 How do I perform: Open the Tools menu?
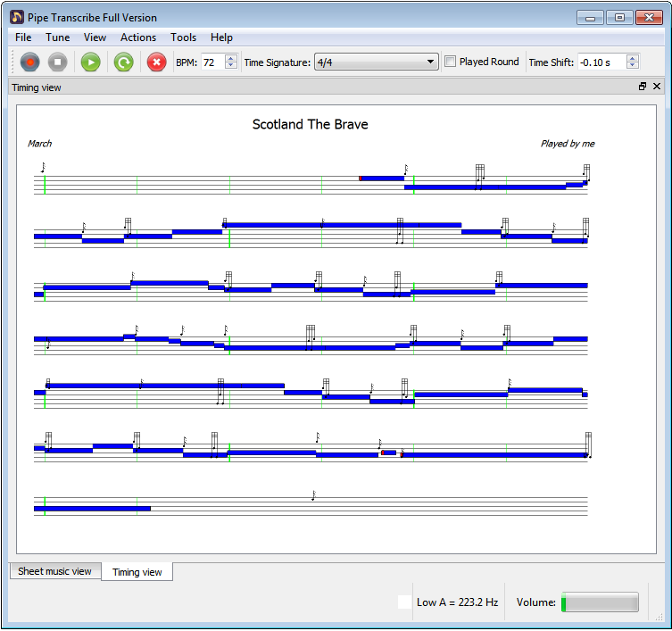coord(183,37)
